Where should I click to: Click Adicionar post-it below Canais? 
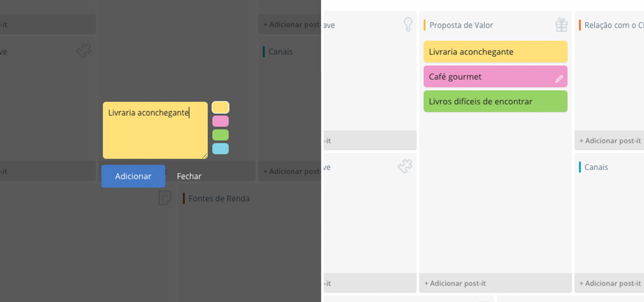(x=609, y=283)
